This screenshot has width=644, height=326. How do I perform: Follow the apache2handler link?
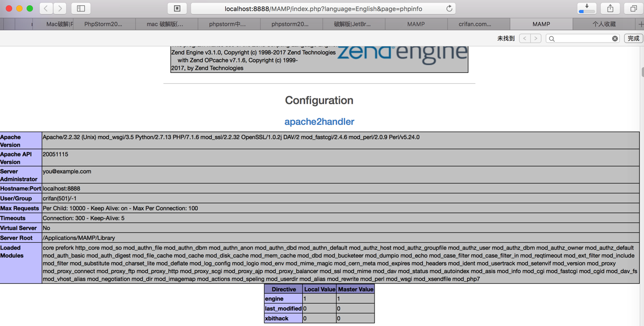[319, 122]
